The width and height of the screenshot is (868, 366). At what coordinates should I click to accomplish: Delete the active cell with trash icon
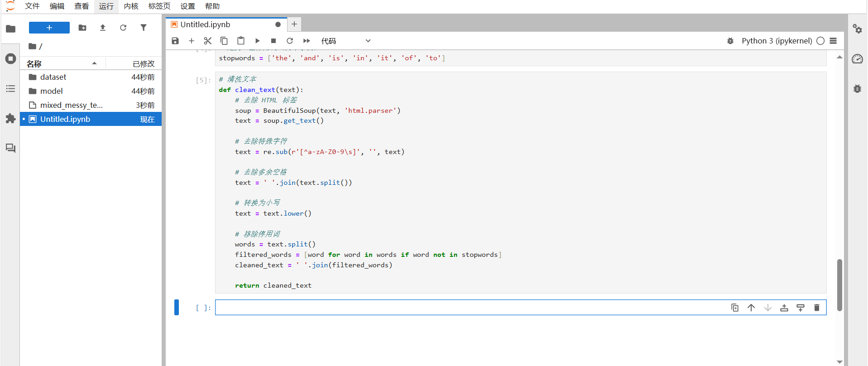click(817, 308)
